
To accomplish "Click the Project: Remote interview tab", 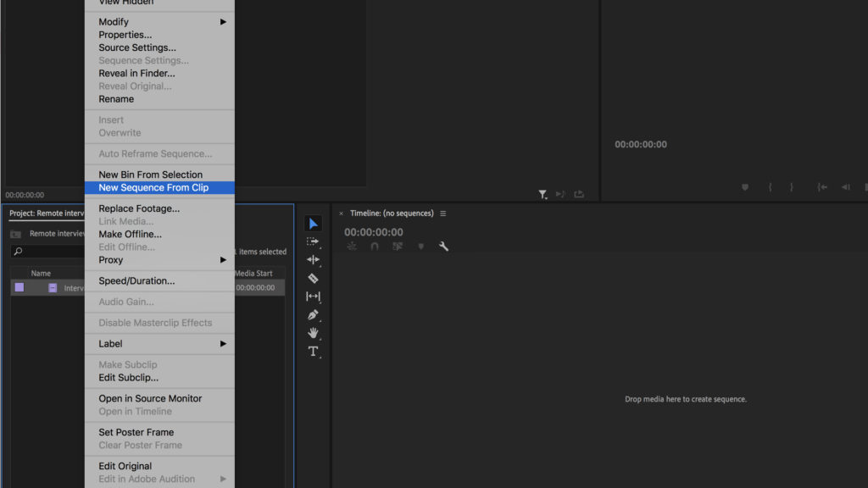I will pos(47,213).
